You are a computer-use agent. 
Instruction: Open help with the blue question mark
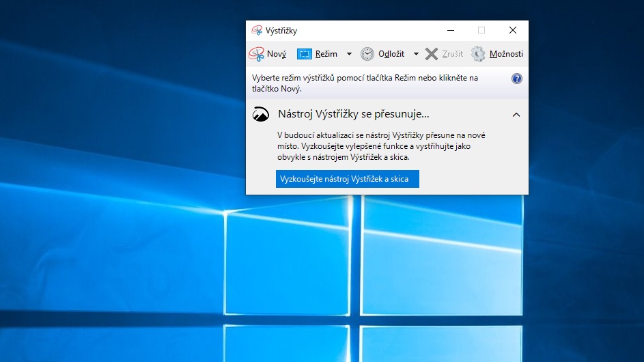(x=517, y=79)
